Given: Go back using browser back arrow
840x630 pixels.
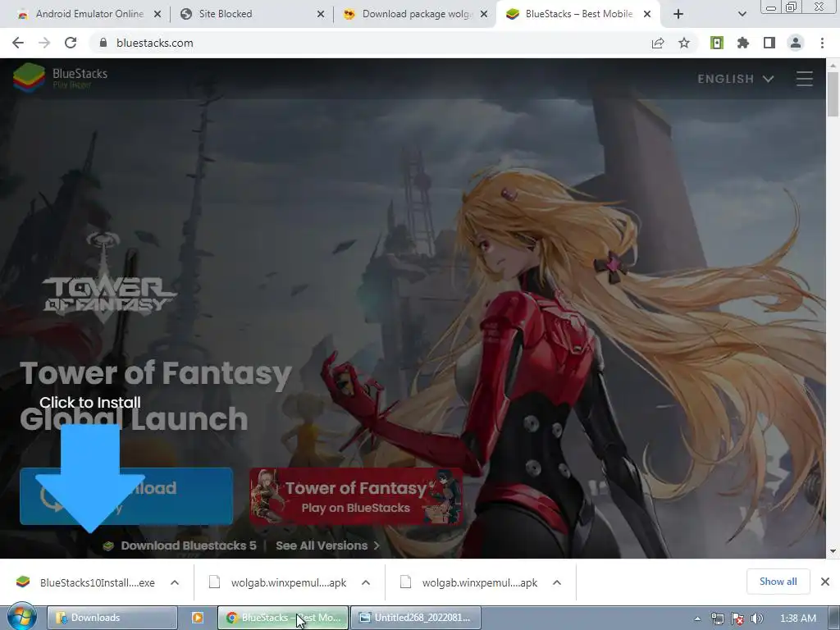Looking at the screenshot, I should (18, 43).
